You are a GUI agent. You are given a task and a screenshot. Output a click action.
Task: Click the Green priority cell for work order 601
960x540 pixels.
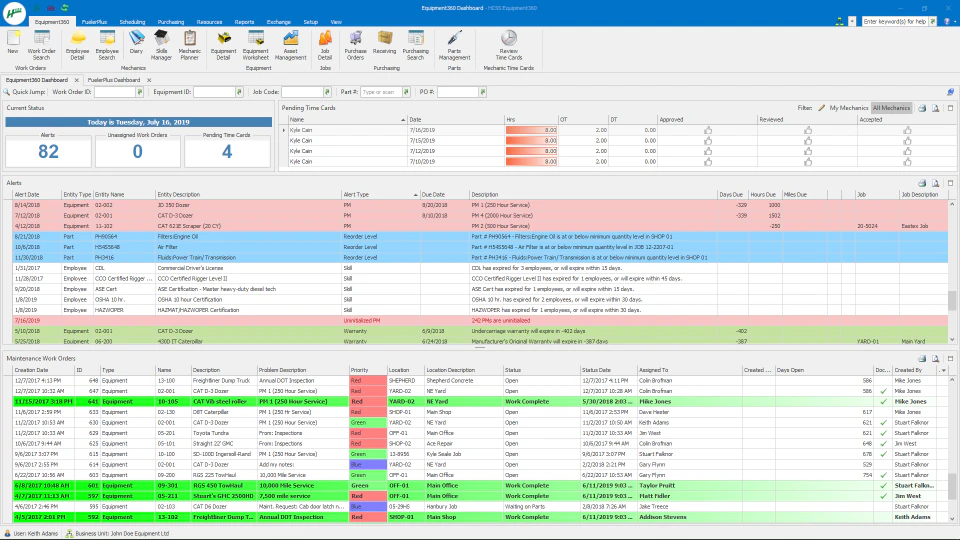[367, 486]
